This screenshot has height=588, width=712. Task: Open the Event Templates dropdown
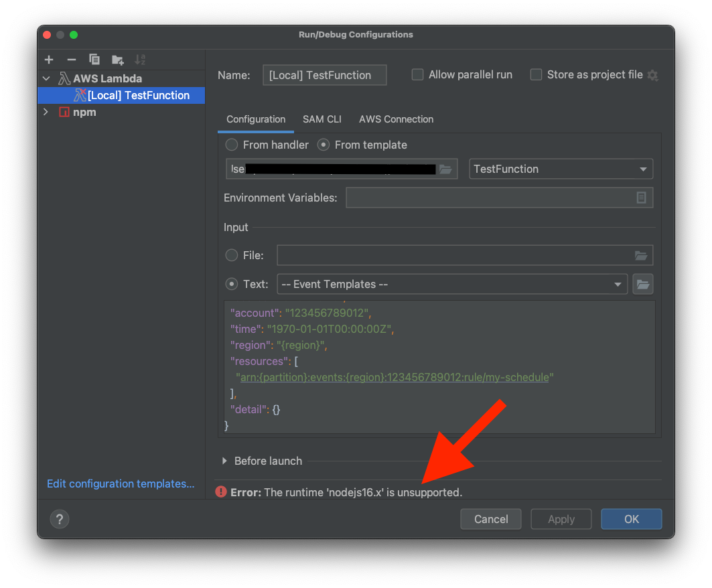coord(452,284)
